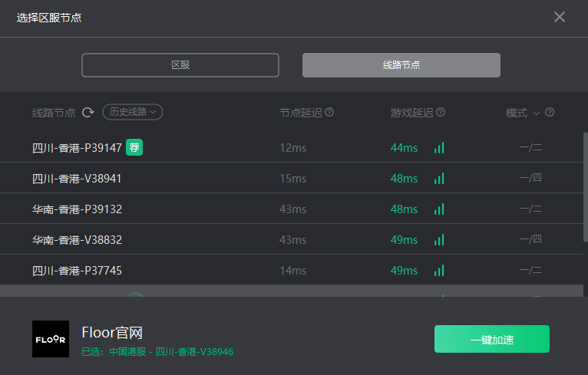The width and height of the screenshot is (588, 375).
Task: Choose node 华南-香港-V38832
Action: coord(77,239)
